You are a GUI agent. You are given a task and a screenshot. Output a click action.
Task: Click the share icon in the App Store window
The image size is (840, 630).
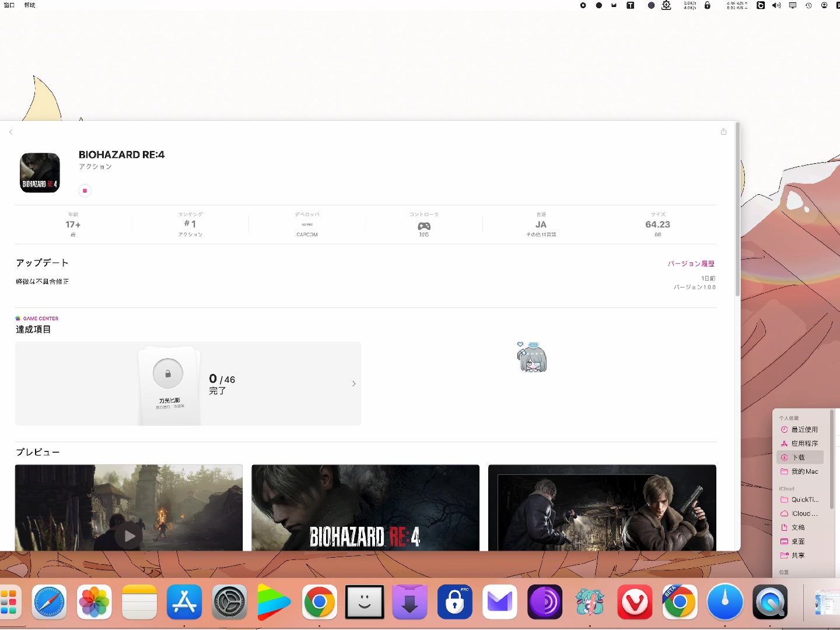click(x=723, y=132)
